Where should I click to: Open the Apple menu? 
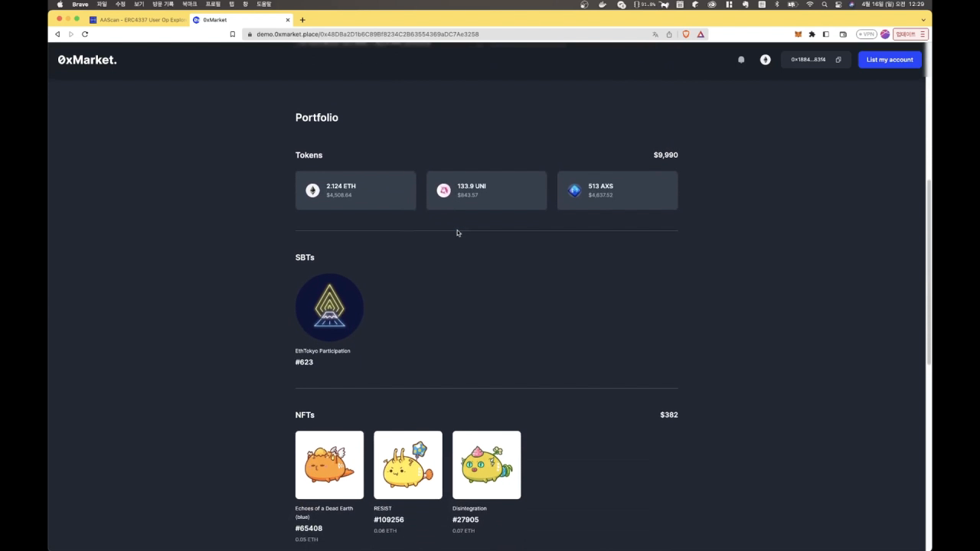point(60,5)
